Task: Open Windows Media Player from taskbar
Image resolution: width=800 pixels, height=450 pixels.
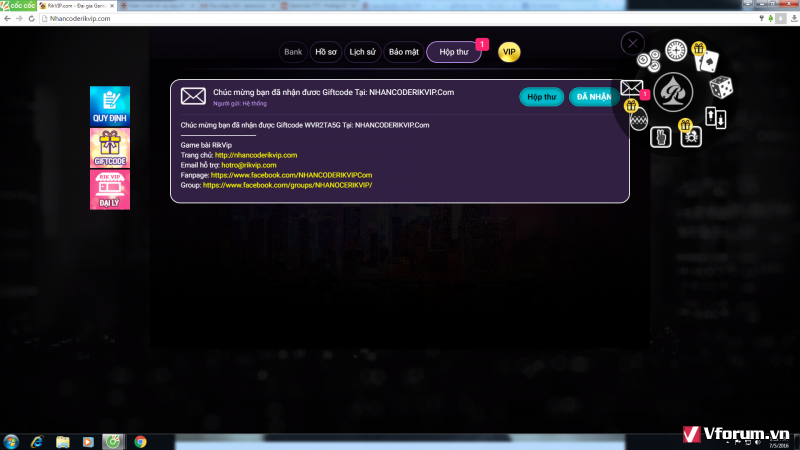Action: [88, 442]
